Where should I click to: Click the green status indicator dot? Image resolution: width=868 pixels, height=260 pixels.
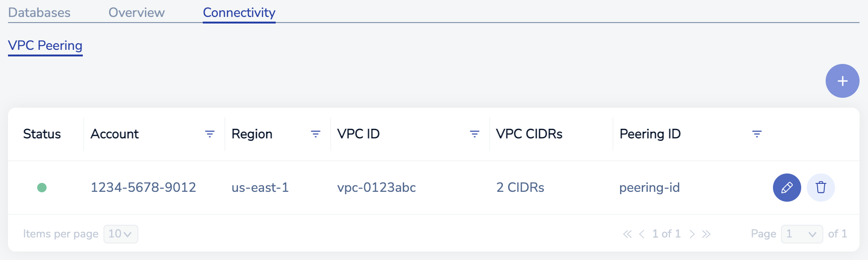point(42,188)
